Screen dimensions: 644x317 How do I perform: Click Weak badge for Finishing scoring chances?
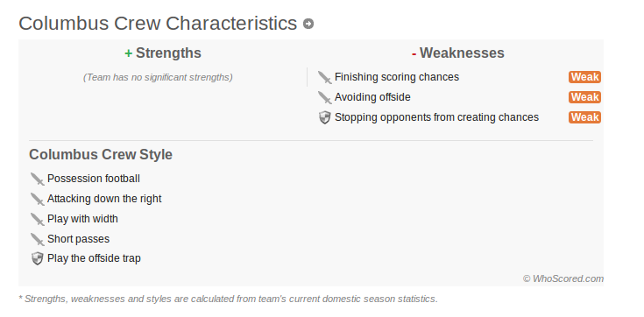(584, 77)
